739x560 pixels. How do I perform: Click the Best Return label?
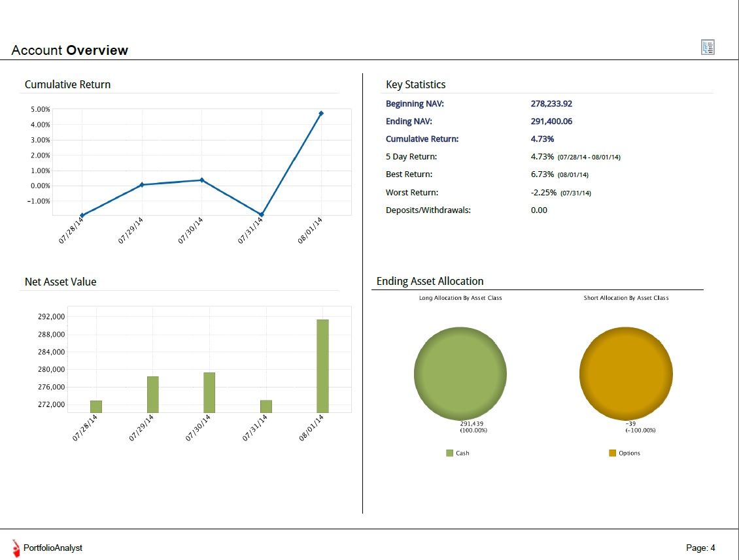[x=409, y=174]
